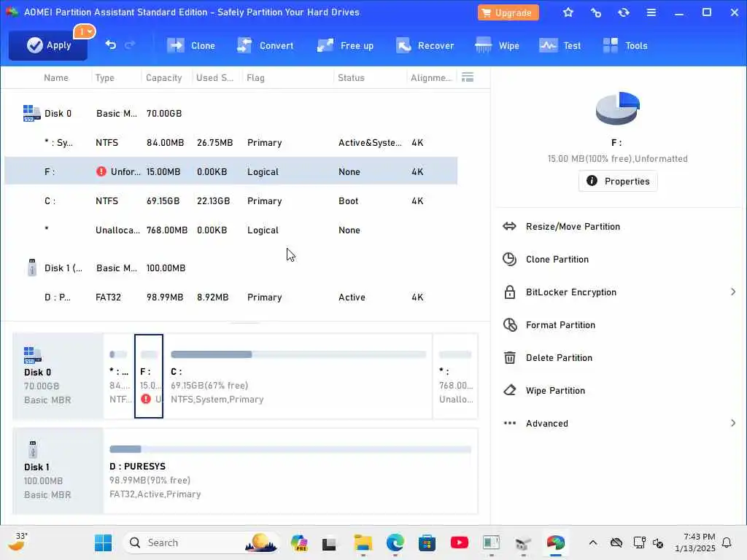Click the BitLocker padlock icon
747x560 pixels.
click(x=509, y=292)
